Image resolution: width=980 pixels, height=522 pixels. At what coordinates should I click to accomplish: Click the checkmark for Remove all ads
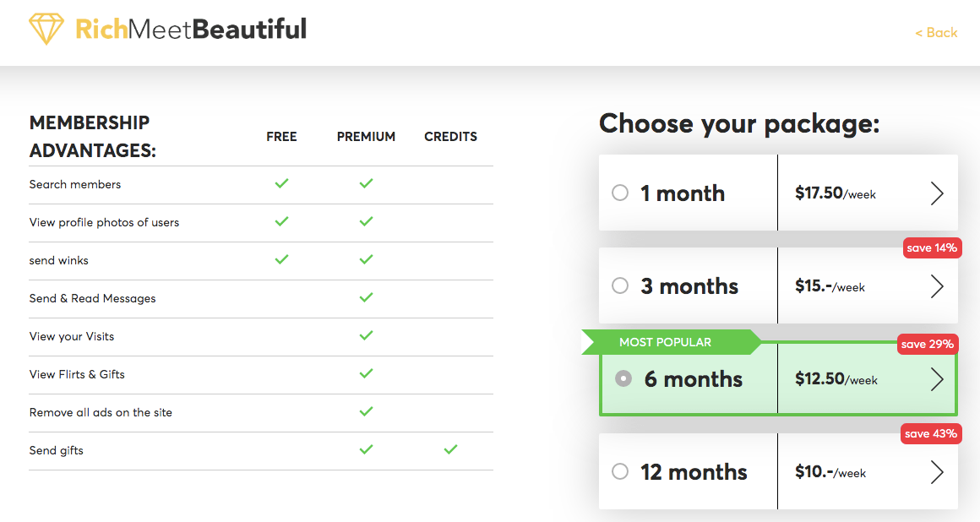click(x=366, y=411)
